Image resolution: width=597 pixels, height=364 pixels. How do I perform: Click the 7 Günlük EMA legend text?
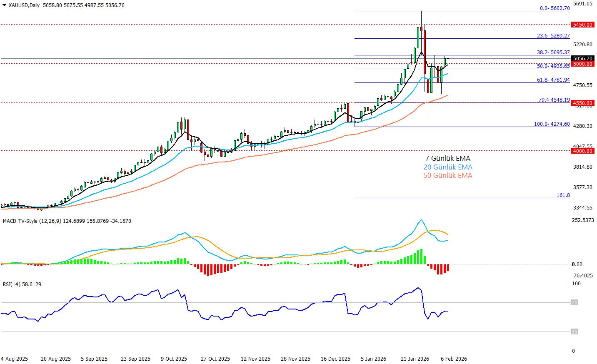click(x=447, y=158)
